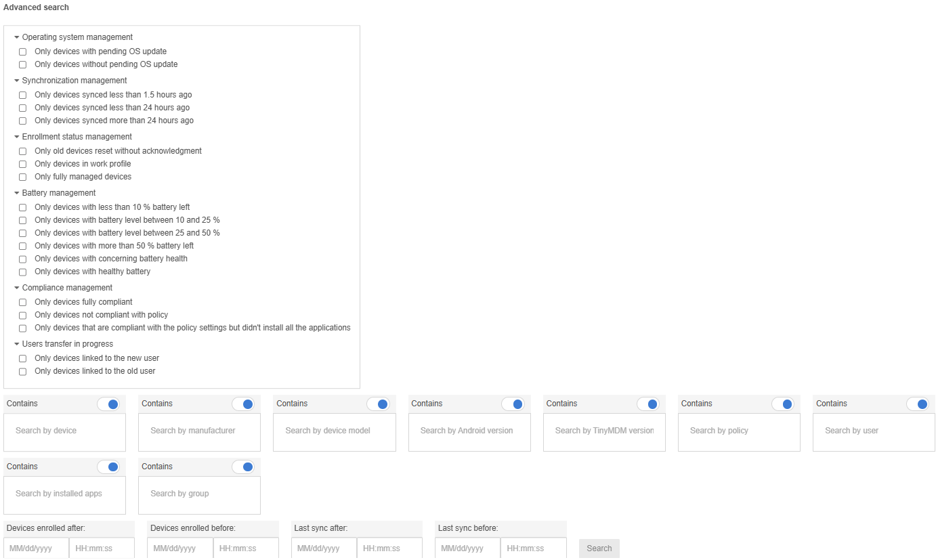Click the 'Search by user' input
936x560 pixels.
click(x=874, y=431)
